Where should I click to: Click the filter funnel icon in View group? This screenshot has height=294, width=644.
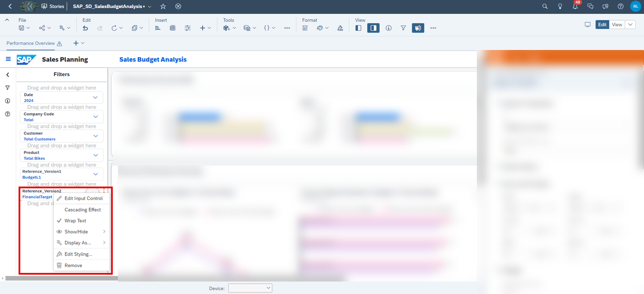pyautogui.click(x=403, y=28)
